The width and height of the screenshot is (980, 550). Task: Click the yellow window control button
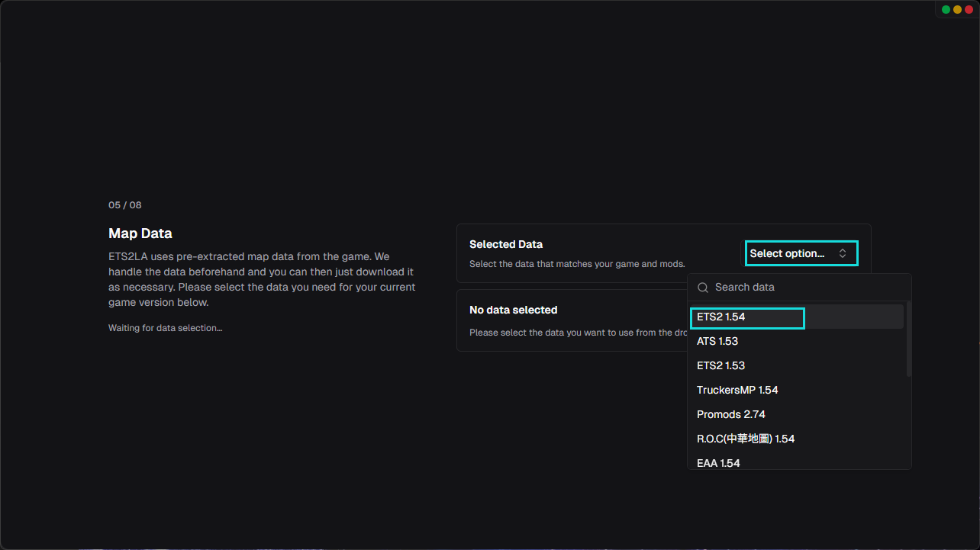[x=957, y=10]
